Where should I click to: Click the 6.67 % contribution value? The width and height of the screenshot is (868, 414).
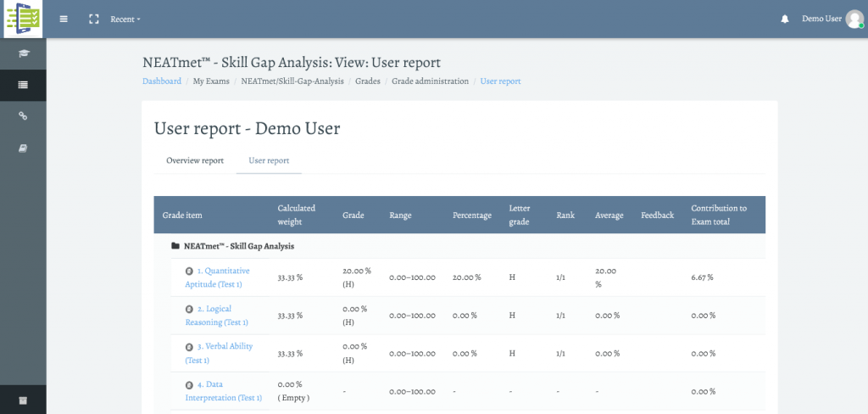click(x=702, y=277)
